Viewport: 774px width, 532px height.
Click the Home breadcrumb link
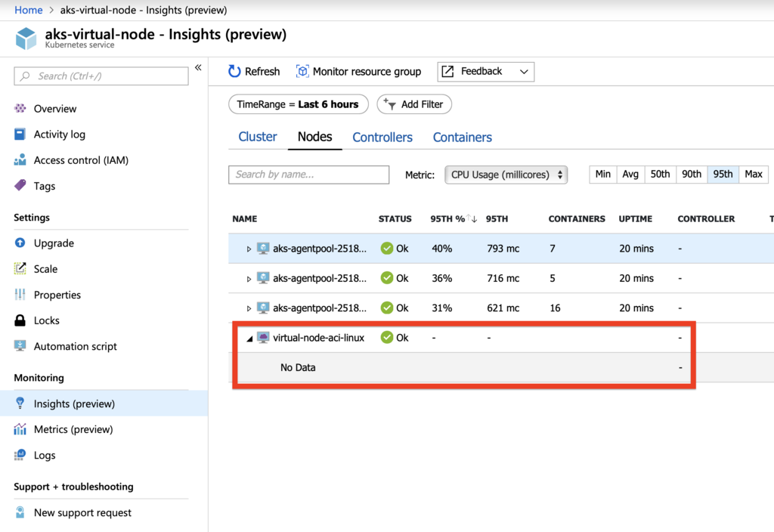tap(29, 10)
